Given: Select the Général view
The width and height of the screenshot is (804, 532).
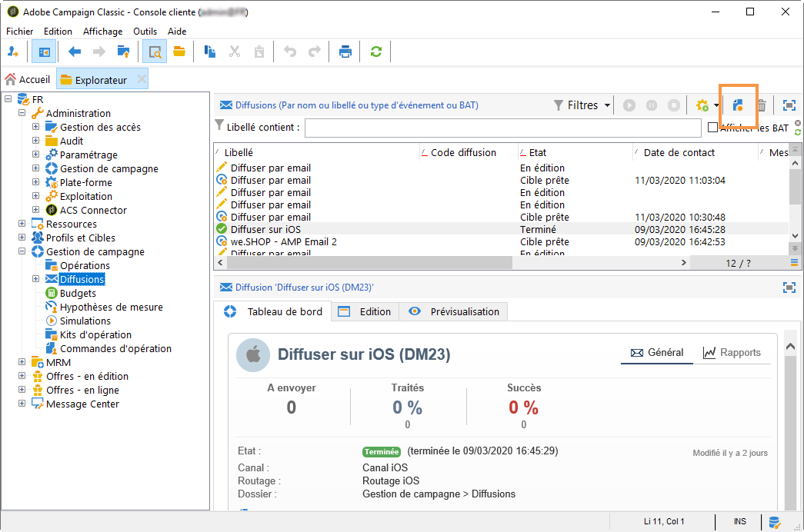Looking at the screenshot, I should pyautogui.click(x=657, y=353).
